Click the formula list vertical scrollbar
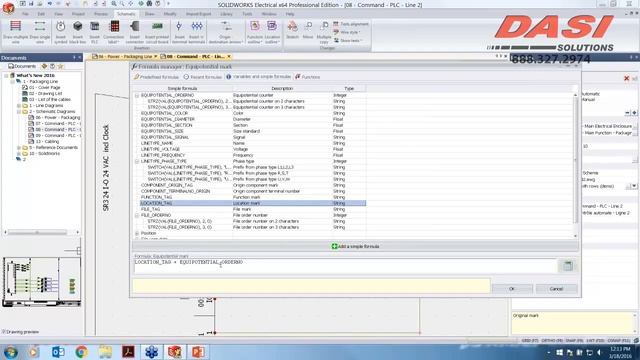Image resolution: width=640 pixels, height=360 pixels. point(576,165)
